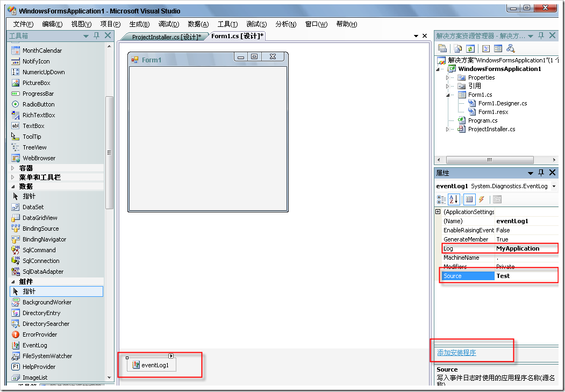Toggle auto-hide pin on Solution Explorer panel
565x392 pixels.
click(541, 35)
